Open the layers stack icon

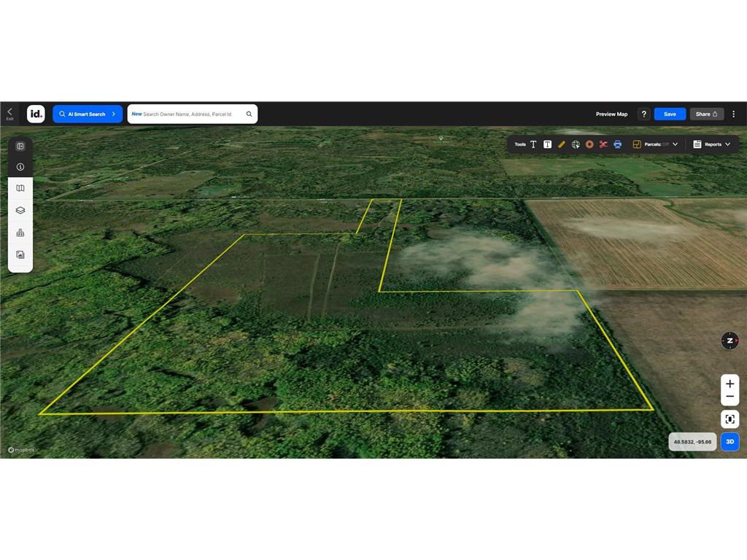(20, 210)
